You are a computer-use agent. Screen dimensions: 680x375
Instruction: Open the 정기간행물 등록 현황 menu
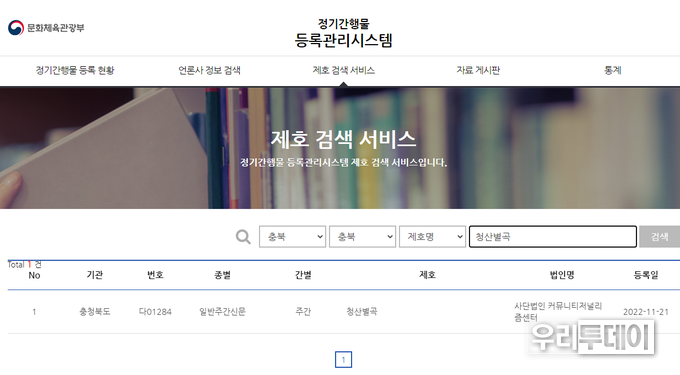click(x=75, y=70)
